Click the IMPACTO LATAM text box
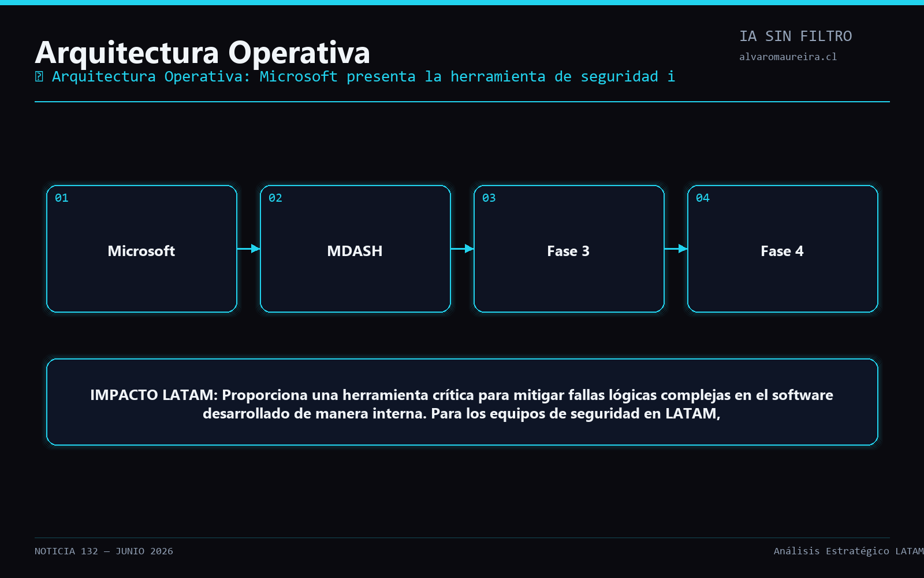 click(x=462, y=402)
